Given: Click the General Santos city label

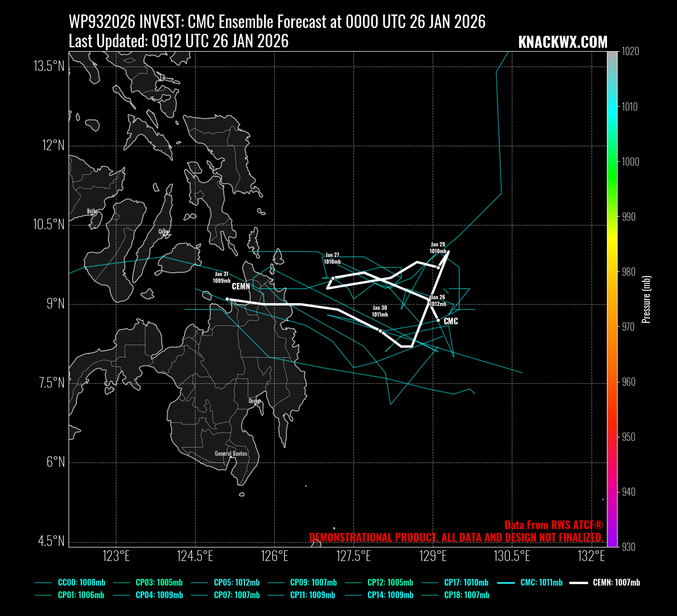Looking at the screenshot, I should (231, 453).
